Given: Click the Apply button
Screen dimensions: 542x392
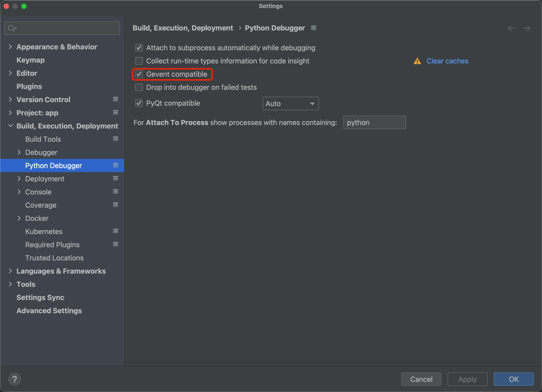Looking at the screenshot, I should (467, 379).
